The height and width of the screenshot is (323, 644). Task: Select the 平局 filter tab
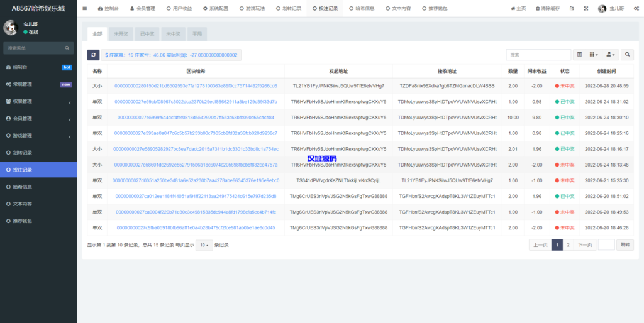click(x=197, y=34)
